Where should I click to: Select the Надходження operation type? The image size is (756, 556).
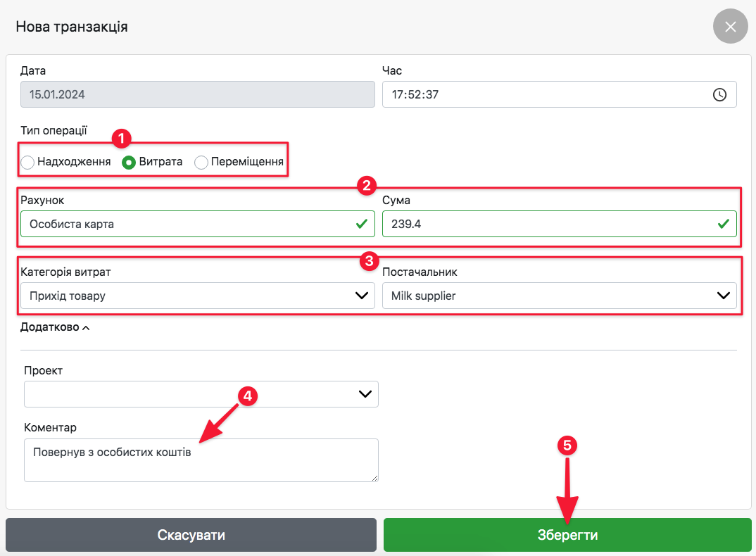(27, 163)
